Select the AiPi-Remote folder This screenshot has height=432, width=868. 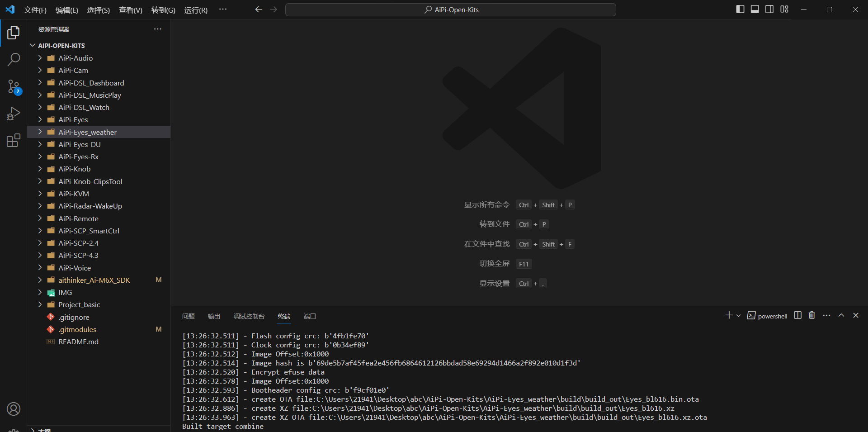pyautogui.click(x=99, y=218)
